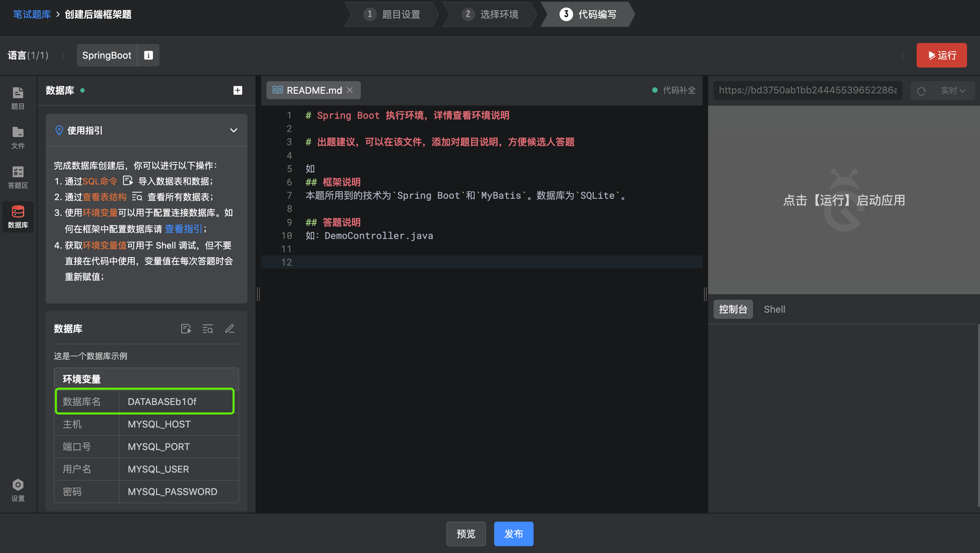Open the 答题区 answer area icon
The height and width of the screenshot is (553, 980).
18,177
